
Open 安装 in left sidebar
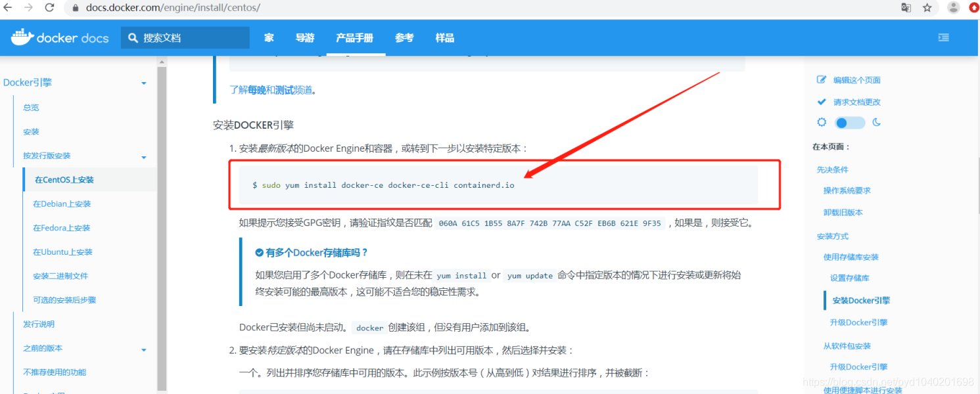31,132
